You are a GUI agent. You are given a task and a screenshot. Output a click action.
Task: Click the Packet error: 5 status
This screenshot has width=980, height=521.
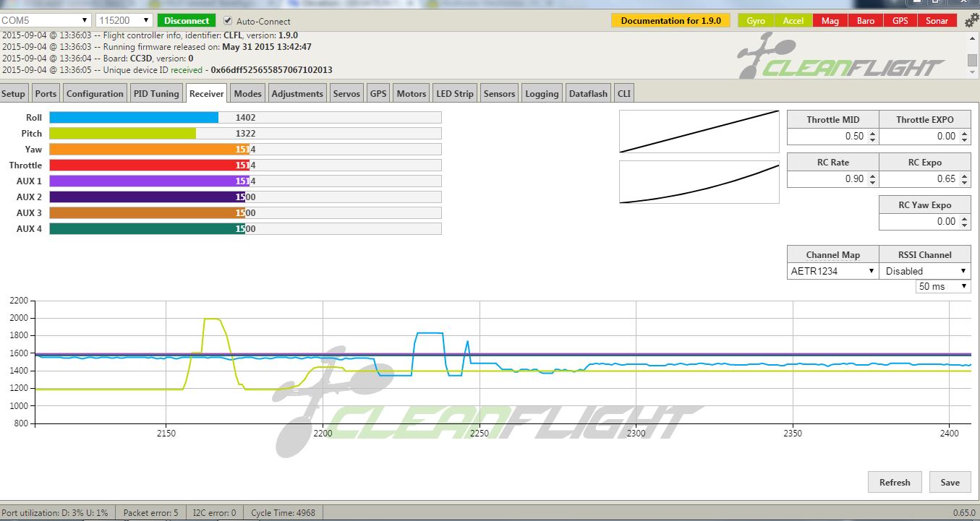150,512
